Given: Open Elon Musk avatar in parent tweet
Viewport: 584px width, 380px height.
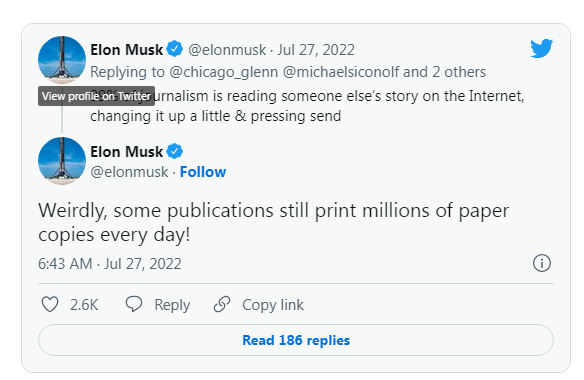Looking at the screenshot, I should tap(62, 60).
